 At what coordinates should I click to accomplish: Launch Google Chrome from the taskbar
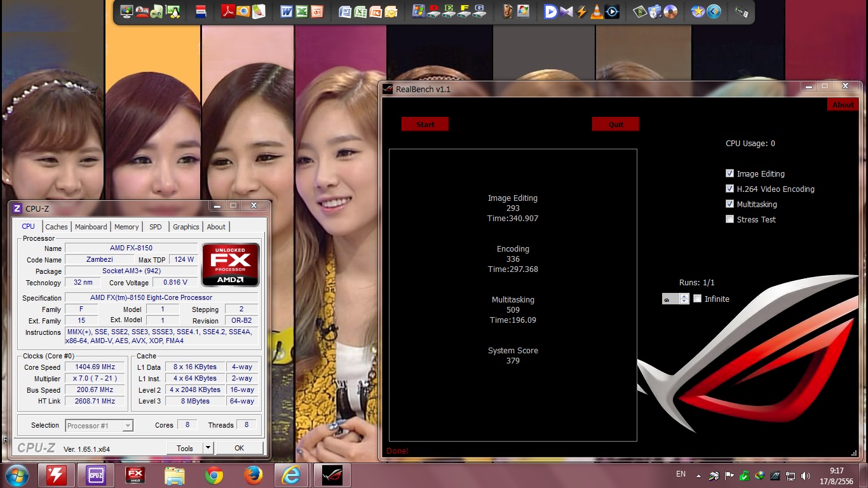tap(214, 475)
